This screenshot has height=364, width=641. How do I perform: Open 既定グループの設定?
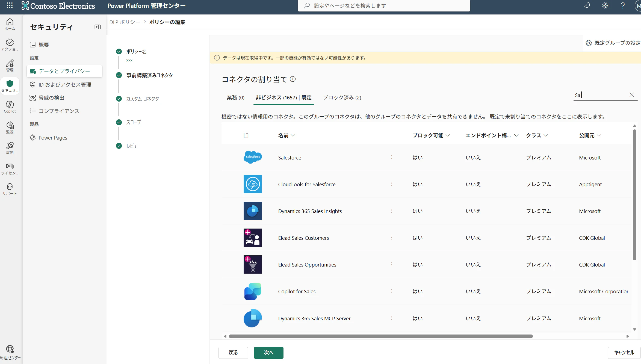[x=613, y=43]
